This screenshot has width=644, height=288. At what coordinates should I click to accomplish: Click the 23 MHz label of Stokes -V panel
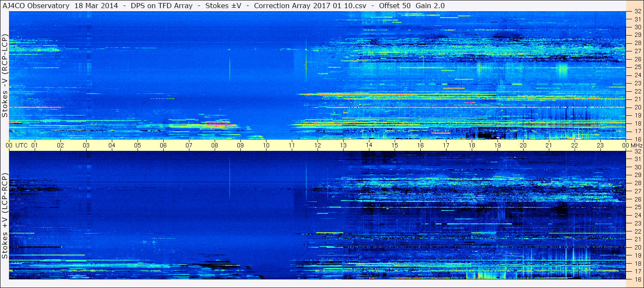tap(638, 83)
